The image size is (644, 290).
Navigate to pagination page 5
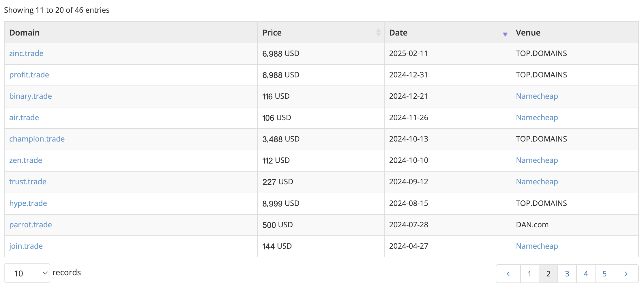(x=604, y=274)
